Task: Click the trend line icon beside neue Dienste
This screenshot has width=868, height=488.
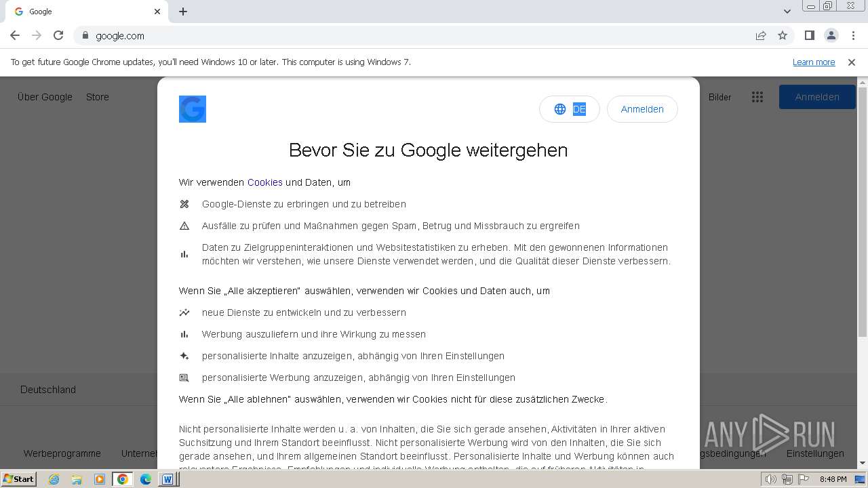Action: click(184, 312)
